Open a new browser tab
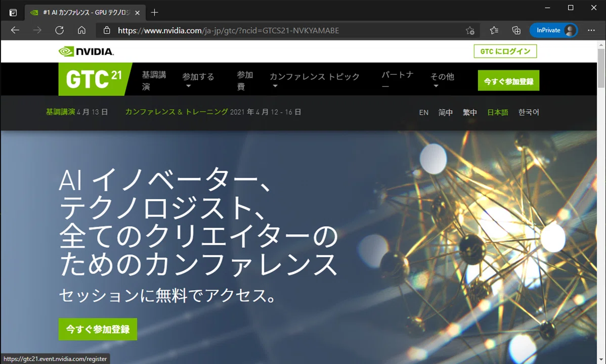Image resolution: width=606 pixels, height=364 pixels. [155, 12]
